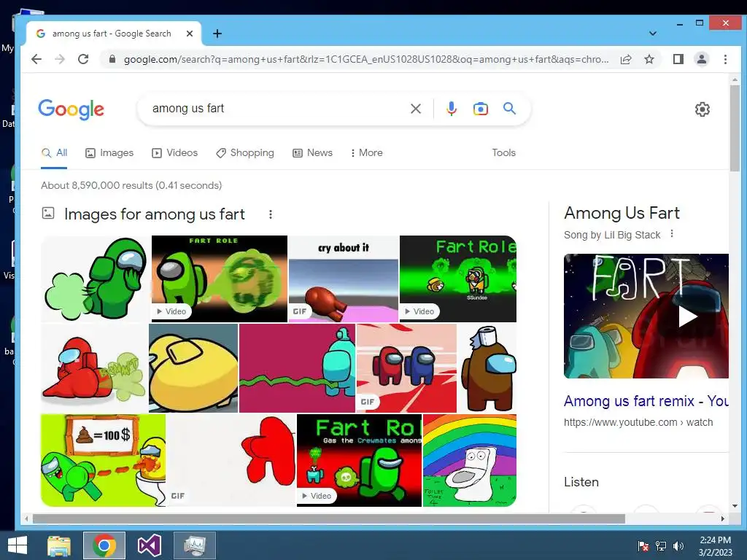Open the site info lock icon
The image size is (747, 560).
click(x=112, y=59)
